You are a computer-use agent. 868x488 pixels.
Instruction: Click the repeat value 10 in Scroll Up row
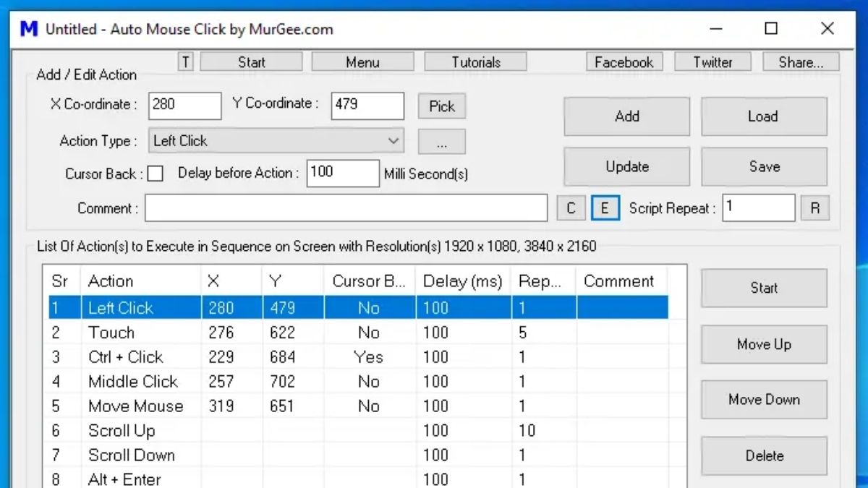[527, 431]
